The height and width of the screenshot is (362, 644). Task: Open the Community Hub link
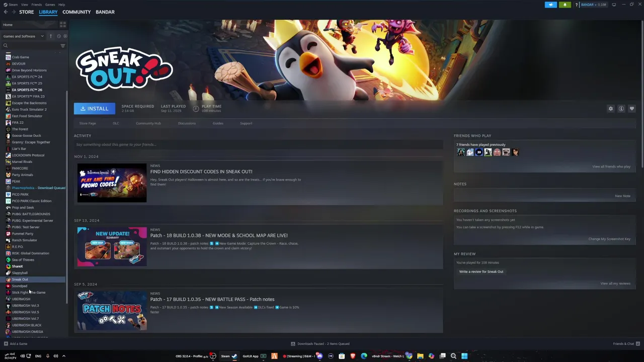[148, 123]
